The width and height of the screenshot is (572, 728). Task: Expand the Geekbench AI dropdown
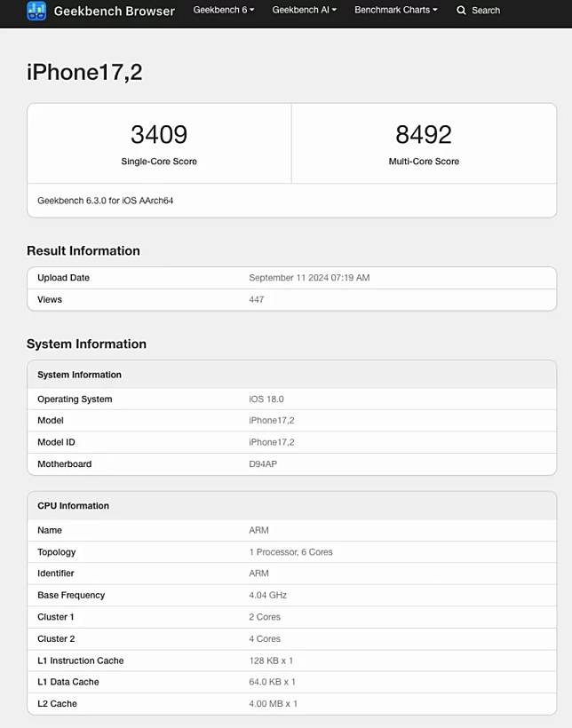click(304, 11)
